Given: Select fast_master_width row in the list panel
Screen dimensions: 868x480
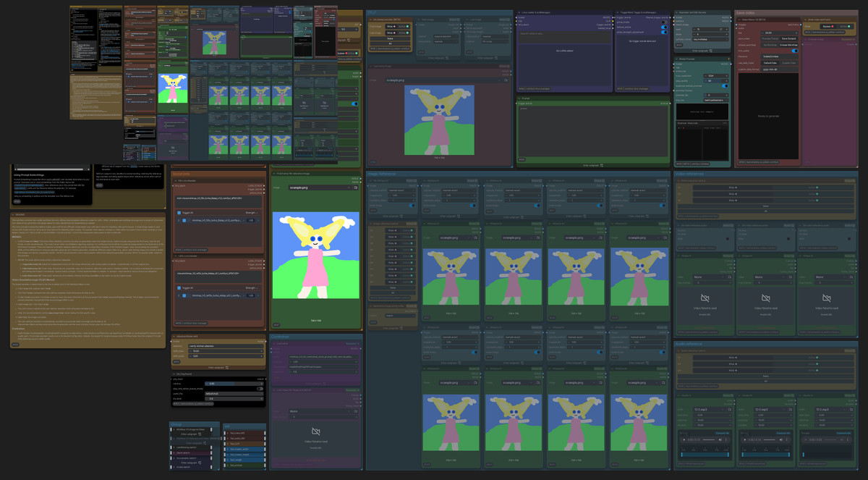Looking at the screenshot, I should (x=244, y=448).
